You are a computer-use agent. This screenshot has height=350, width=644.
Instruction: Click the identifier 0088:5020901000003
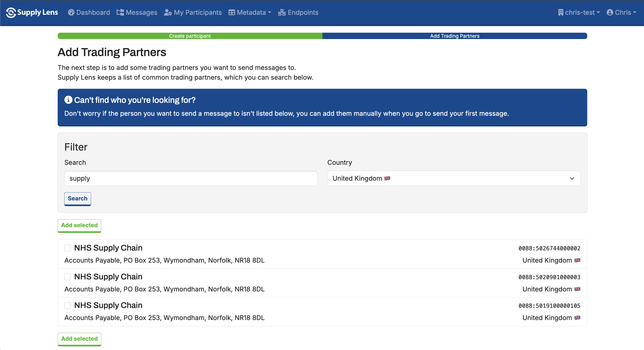click(549, 277)
